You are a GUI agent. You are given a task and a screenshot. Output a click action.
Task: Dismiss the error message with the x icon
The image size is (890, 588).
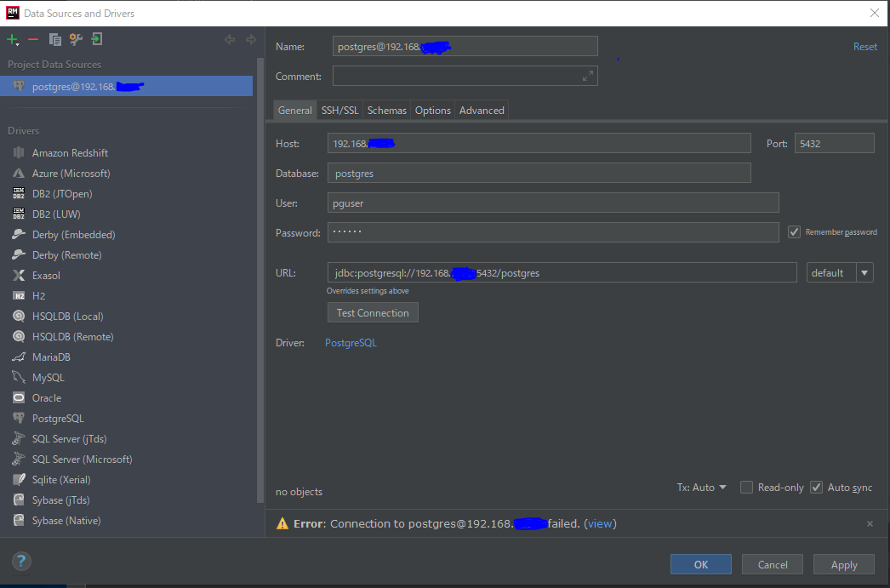pyautogui.click(x=869, y=524)
